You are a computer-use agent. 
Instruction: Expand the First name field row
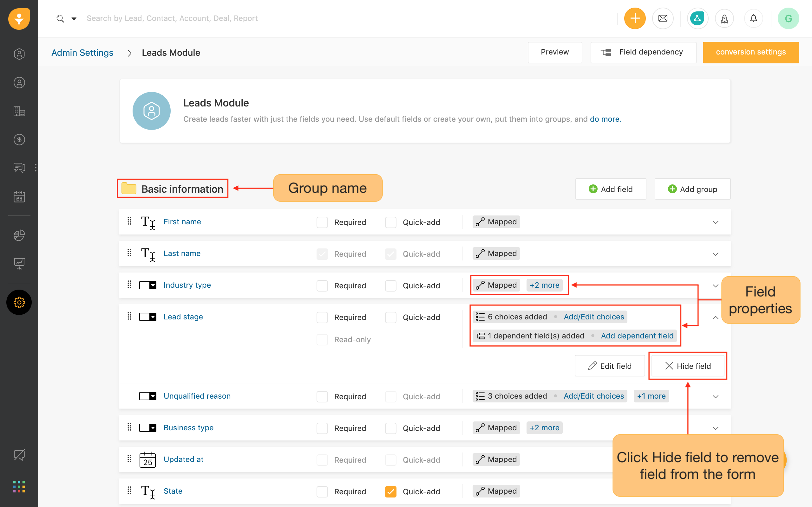point(715,222)
